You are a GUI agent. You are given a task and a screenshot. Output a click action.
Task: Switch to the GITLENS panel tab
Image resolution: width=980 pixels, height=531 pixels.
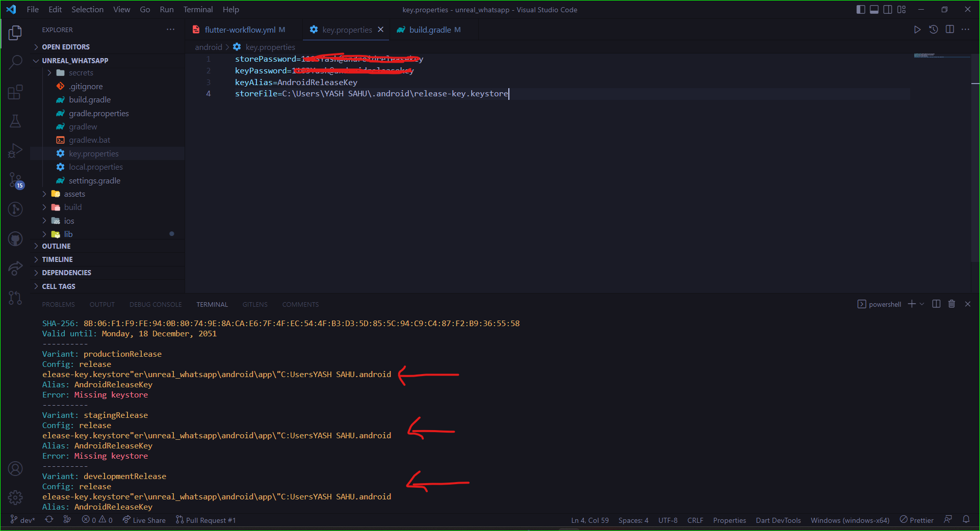255,304
